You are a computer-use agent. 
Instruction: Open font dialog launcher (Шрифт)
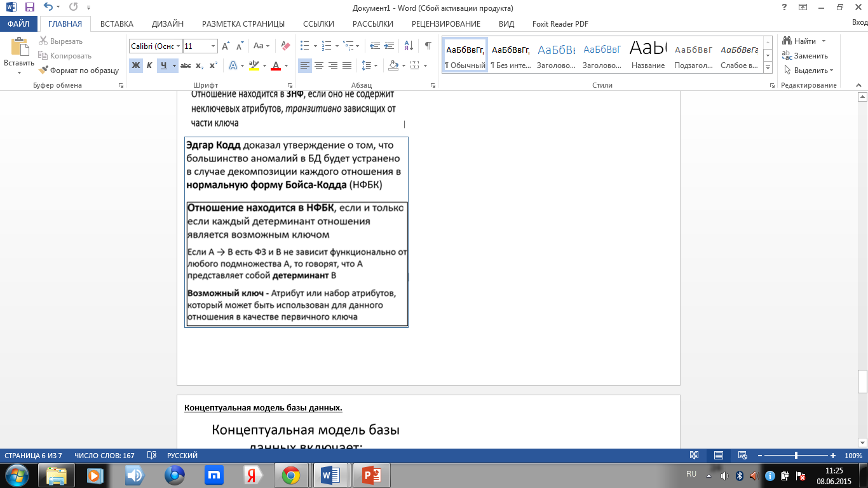290,85
